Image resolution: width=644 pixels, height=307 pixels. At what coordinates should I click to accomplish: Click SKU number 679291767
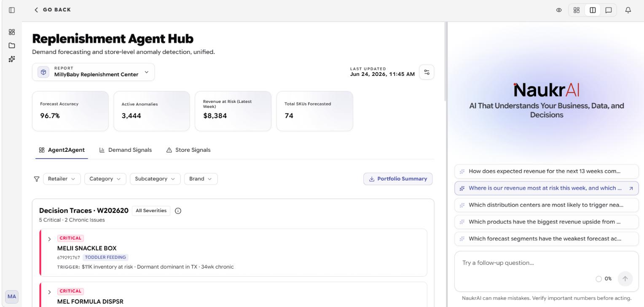point(69,257)
